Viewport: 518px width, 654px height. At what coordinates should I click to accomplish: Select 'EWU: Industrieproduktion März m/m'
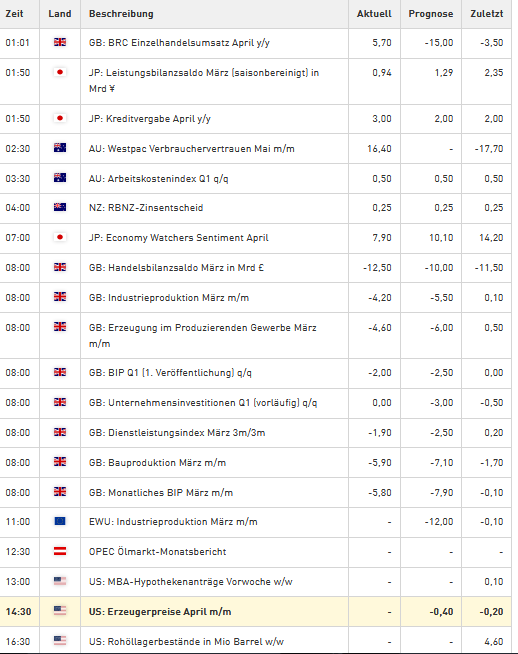pyautogui.click(x=173, y=522)
